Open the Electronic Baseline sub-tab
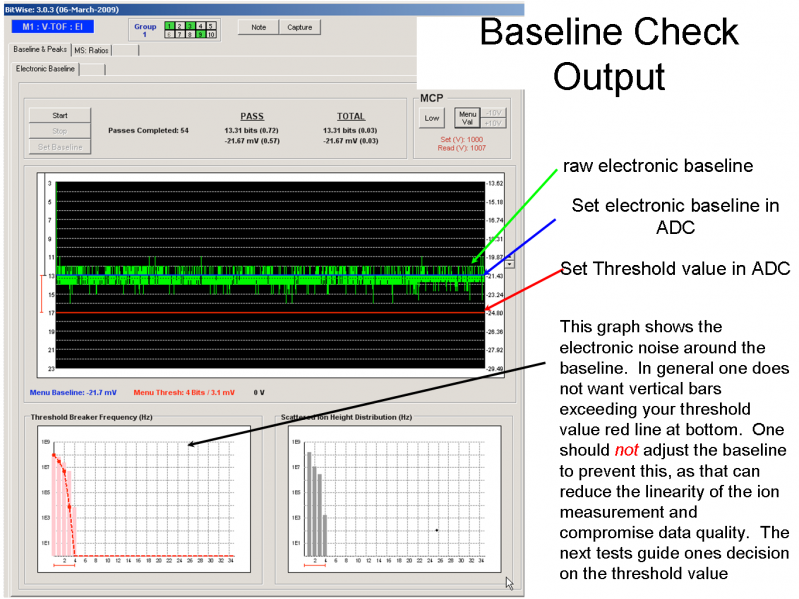The width and height of the screenshot is (799, 599). point(46,69)
